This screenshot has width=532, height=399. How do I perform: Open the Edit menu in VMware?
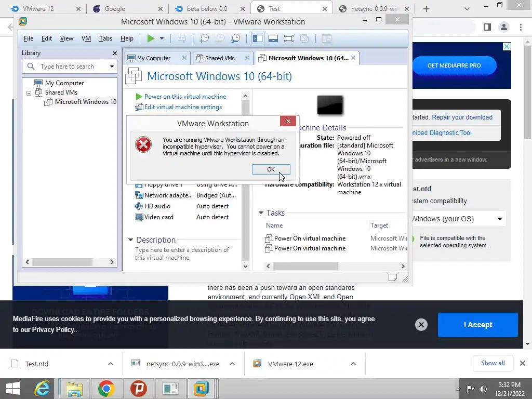46,38
